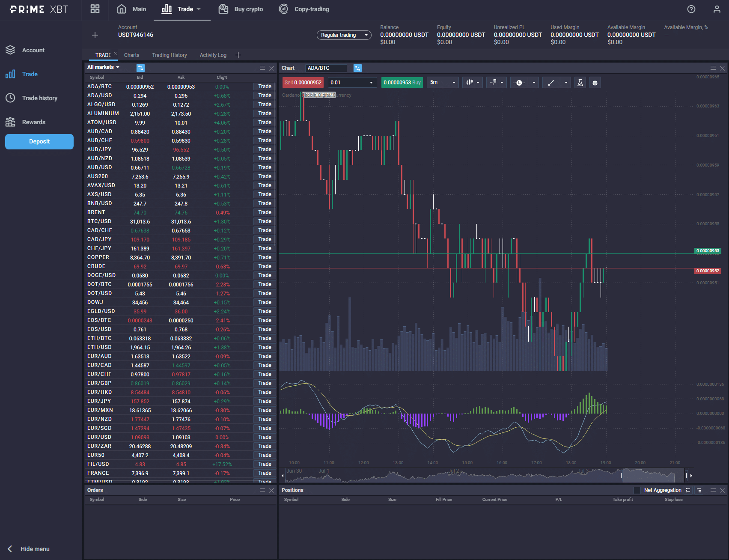Open the Chart panel hamburger menu
The image size is (729, 560).
click(713, 68)
